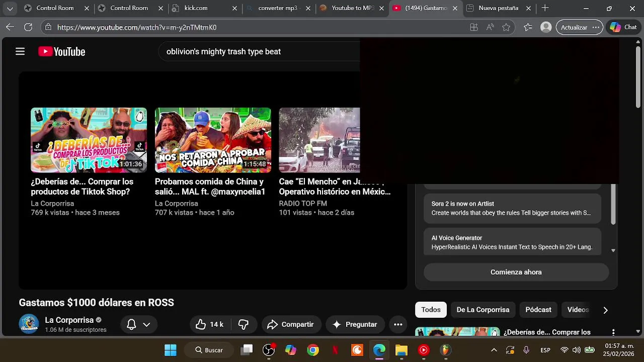Screen dimensions: 644x362
Task: Open title 'Probamos comida de China y salió'
Action: (210, 187)
